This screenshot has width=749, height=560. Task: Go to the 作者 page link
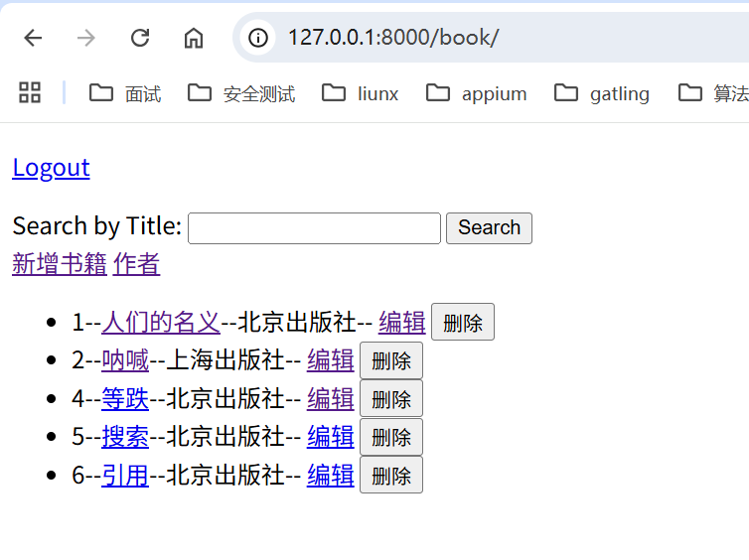136,264
